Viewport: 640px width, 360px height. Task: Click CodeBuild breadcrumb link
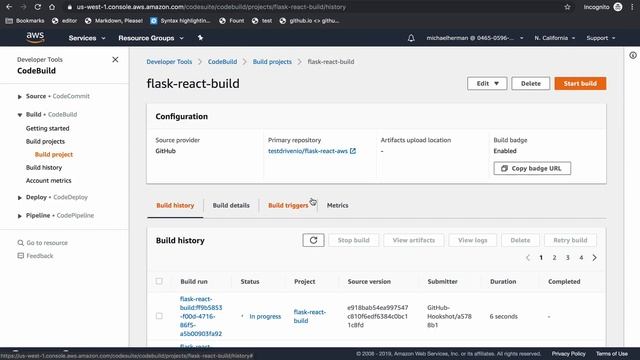(222, 62)
